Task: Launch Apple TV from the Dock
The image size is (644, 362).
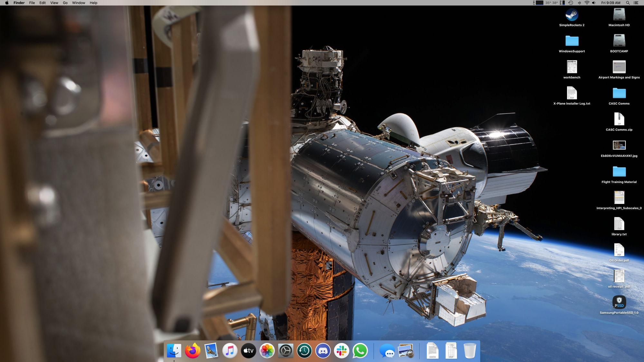Action: [x=248, y=351]
